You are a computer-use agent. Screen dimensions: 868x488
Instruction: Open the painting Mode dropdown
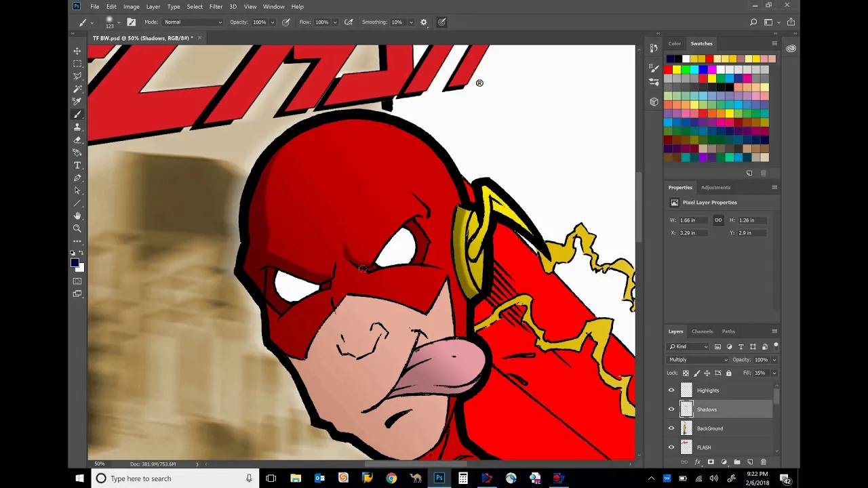click(x=193, y=22)
